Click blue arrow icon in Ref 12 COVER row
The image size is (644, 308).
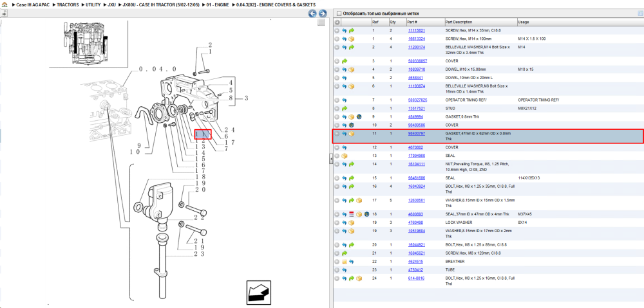click(344, 148)
